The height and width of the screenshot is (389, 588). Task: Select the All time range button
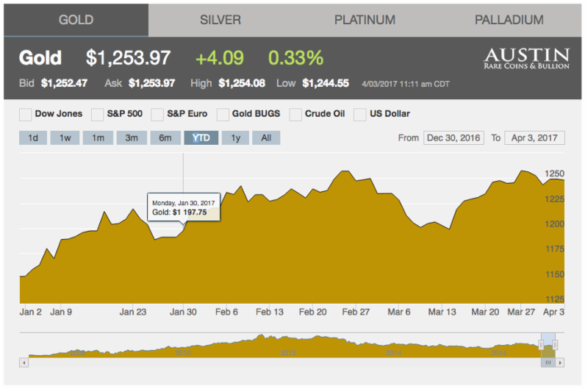pyautogui.click(x=265, y=138)
